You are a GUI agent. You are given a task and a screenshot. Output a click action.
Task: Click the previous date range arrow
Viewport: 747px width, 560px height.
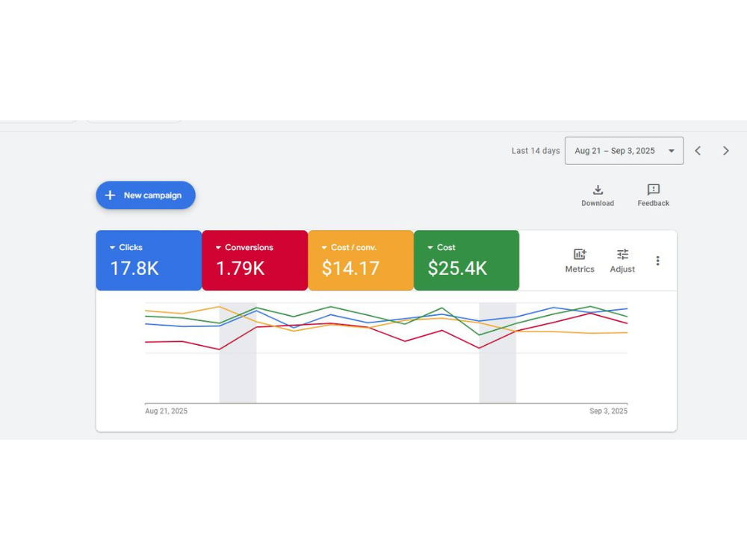click(x=698, y=150)
